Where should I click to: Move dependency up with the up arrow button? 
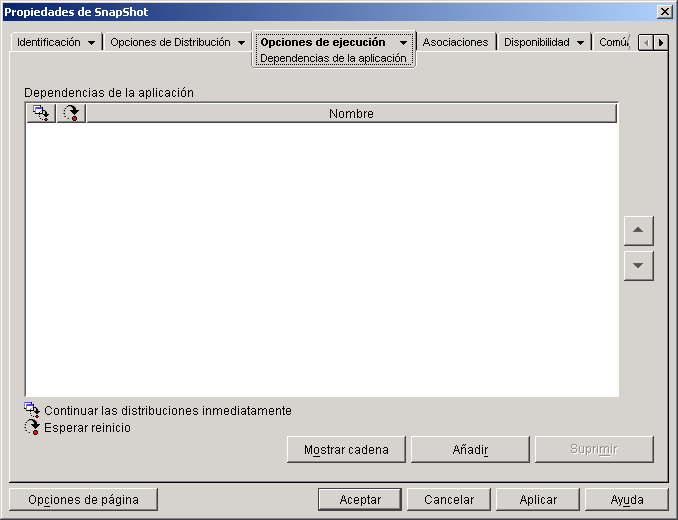point(638,230)
